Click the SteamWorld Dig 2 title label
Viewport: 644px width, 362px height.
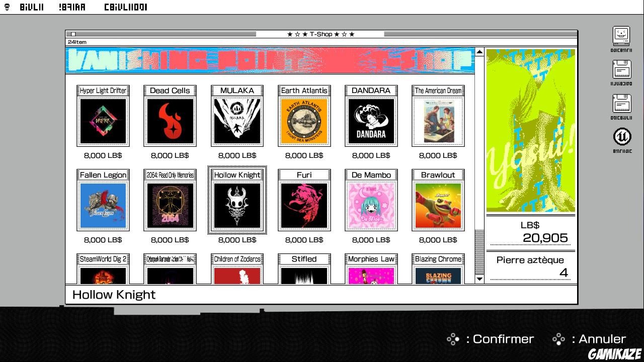103,259
